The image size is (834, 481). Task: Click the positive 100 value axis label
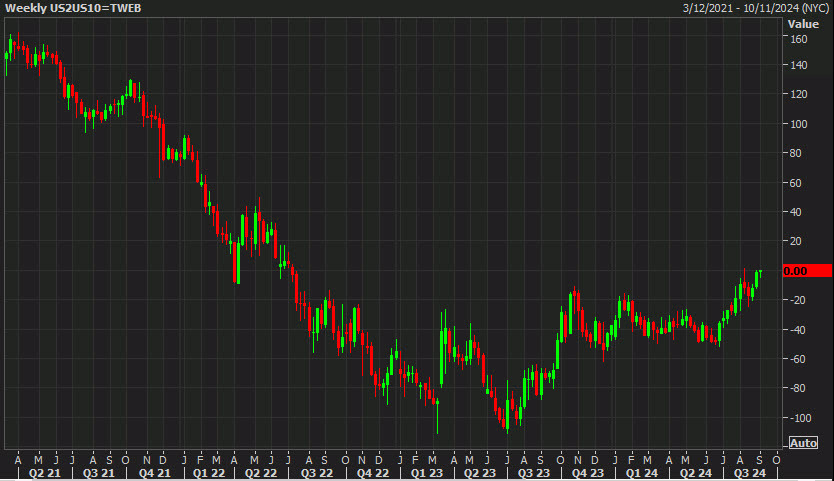coord(799,124)
